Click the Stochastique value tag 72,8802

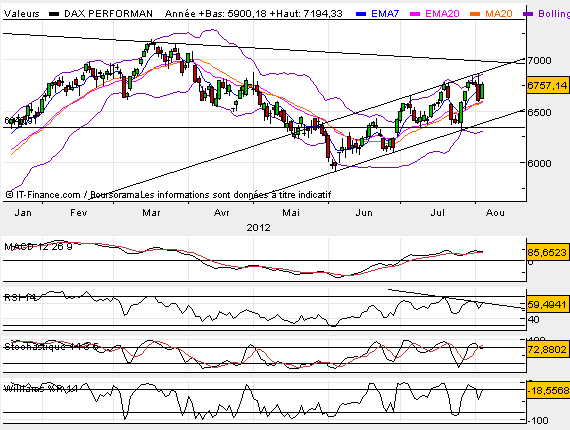(547, 350)
